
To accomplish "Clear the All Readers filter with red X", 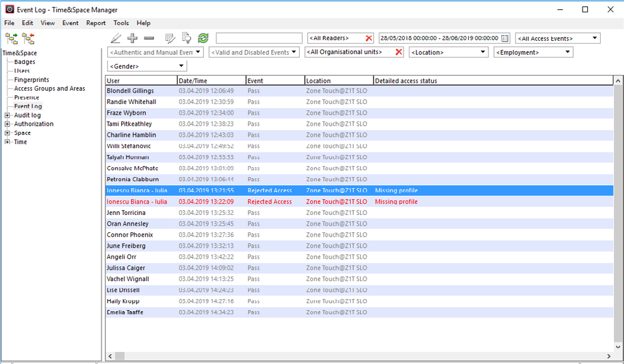I will [369, 38].
